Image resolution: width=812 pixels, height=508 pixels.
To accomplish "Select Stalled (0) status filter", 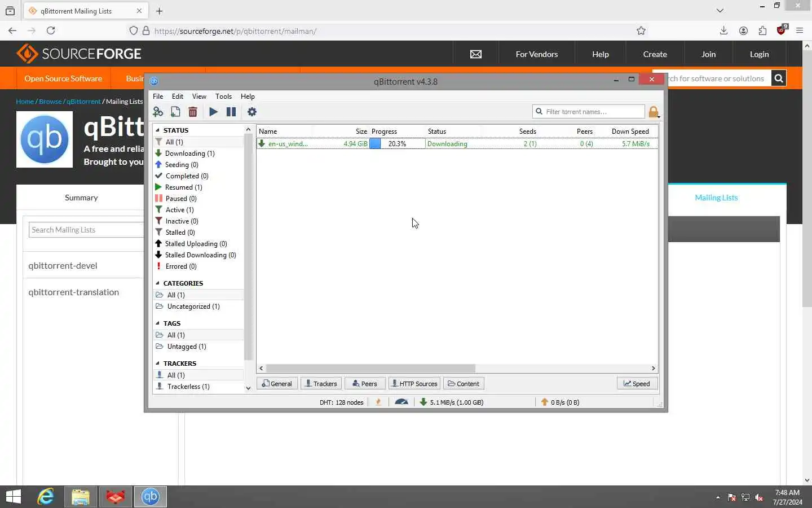I will click(x=198, y=232).
